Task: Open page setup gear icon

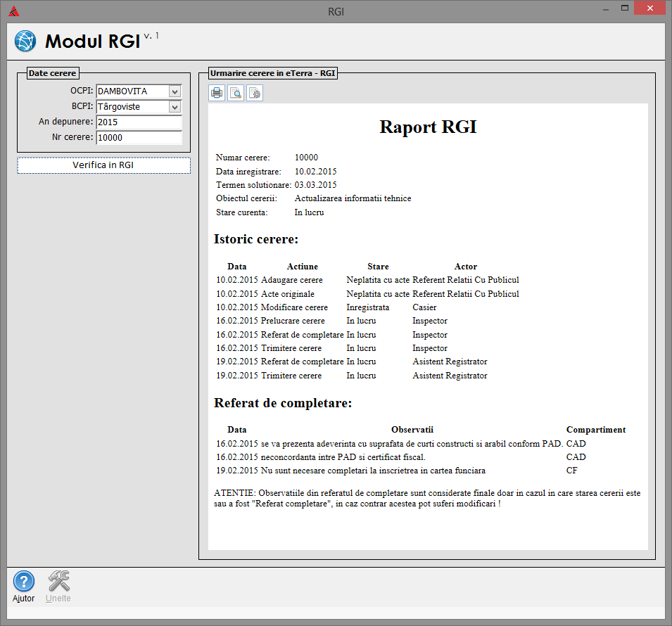Action: click(x=255, y=93)
